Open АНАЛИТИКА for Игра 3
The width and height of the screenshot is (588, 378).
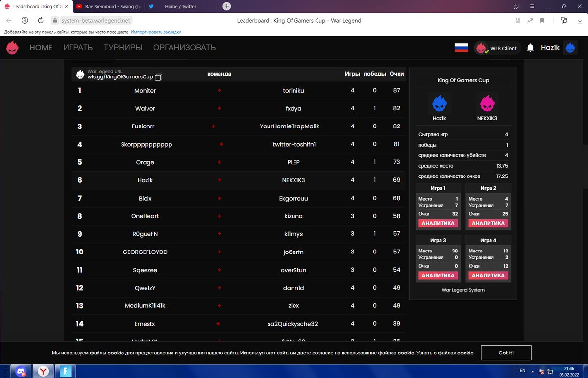click(438, 275)
